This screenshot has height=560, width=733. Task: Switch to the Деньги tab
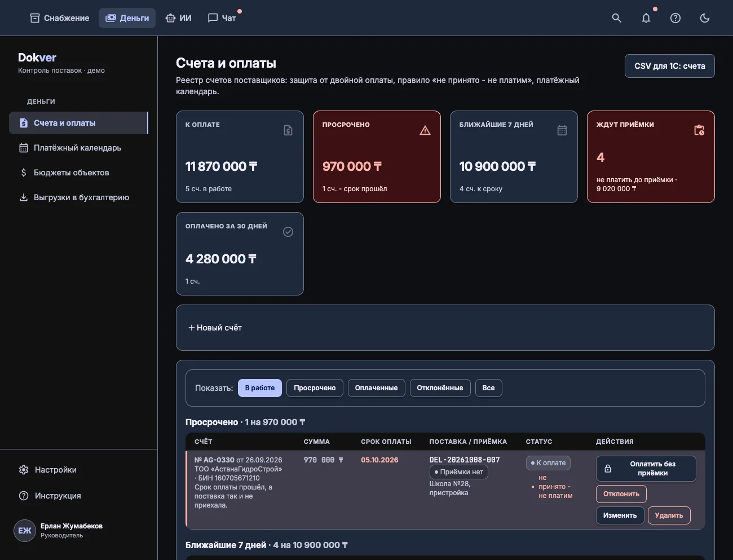coord(127,18)
